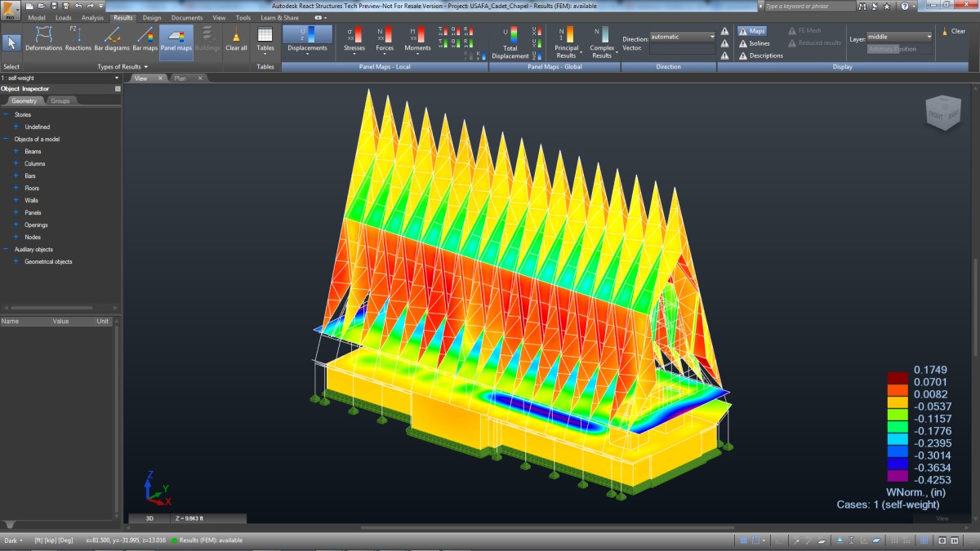Expand the Beams tree node
This screenshot has width=980, height=551.
click(16, 152)
